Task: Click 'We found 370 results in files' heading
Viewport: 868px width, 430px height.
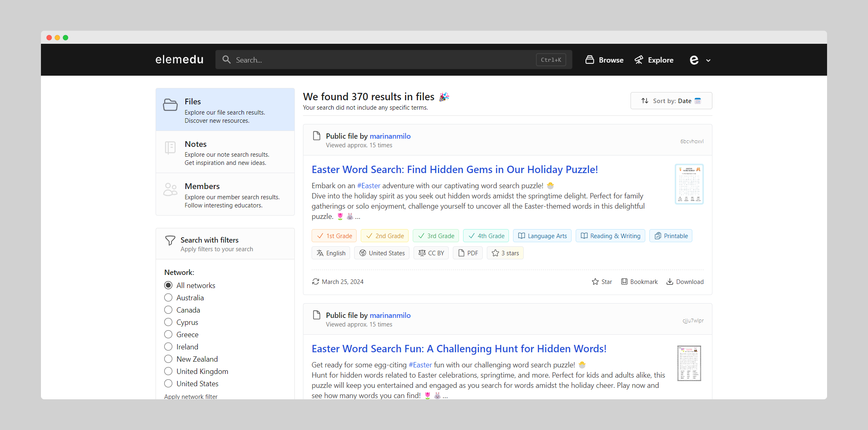Action: (368, 97)
